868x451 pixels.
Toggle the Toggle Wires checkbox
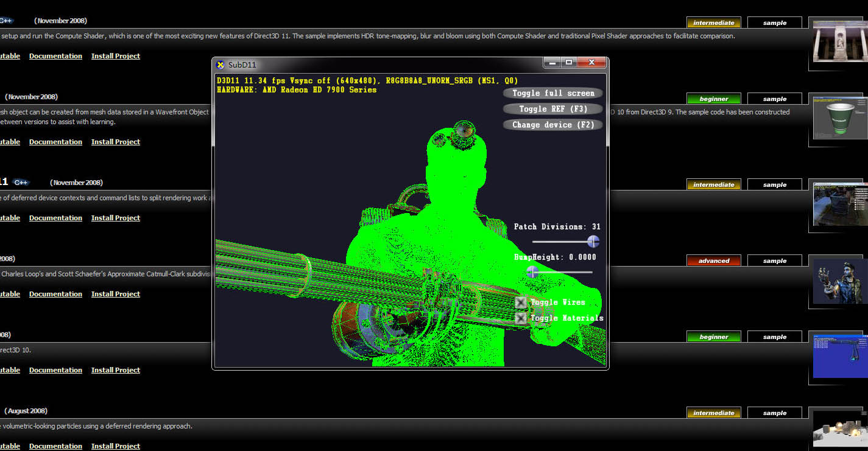click(521, 302)
